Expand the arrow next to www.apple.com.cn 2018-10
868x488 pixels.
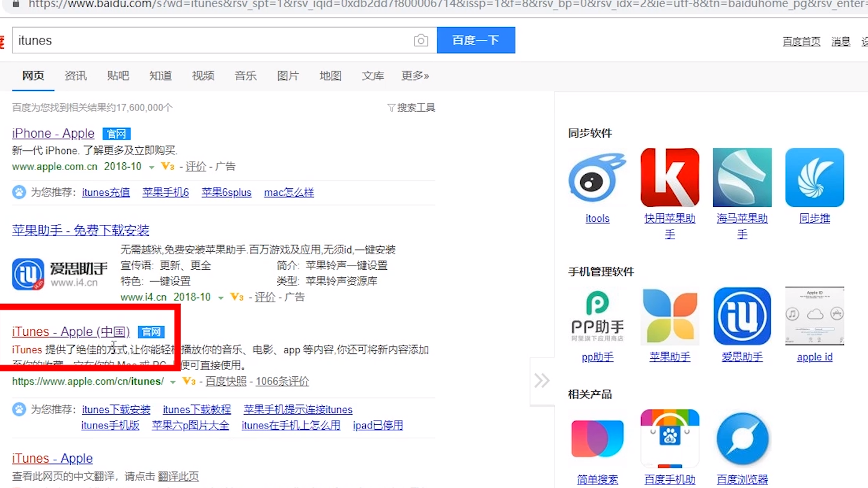tap(151, 167)
